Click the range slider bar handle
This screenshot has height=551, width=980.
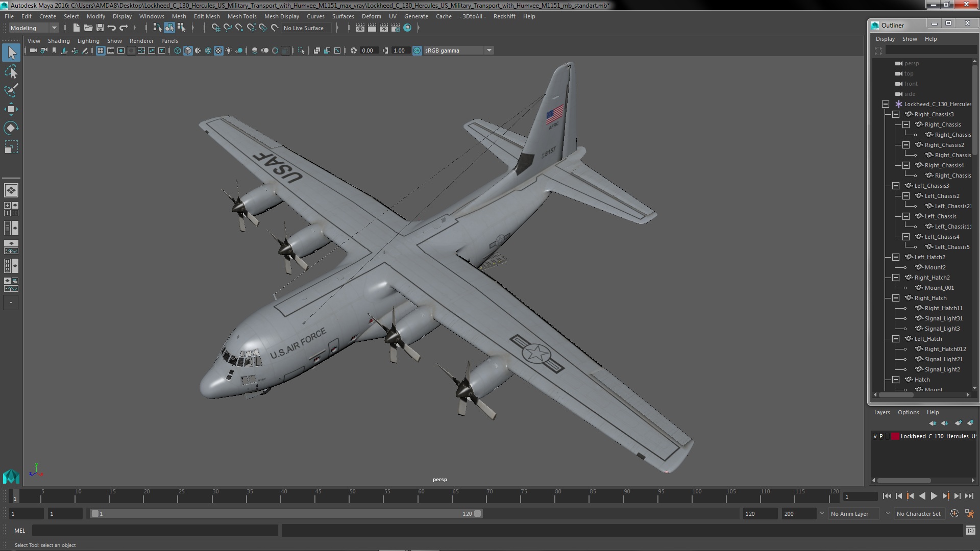click(x=286, y=514)
